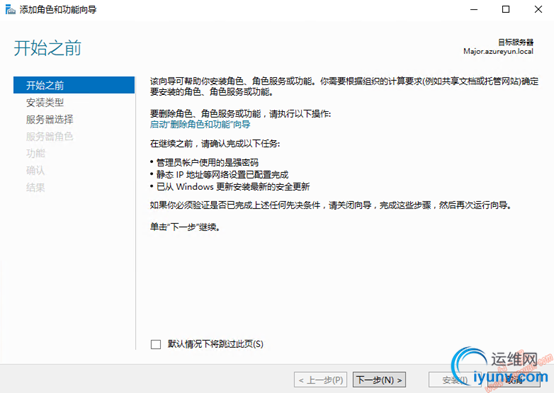The image size is (554, 393).
Task: Select the 开始之前 step in the sidebar
Action: (74, 85)
